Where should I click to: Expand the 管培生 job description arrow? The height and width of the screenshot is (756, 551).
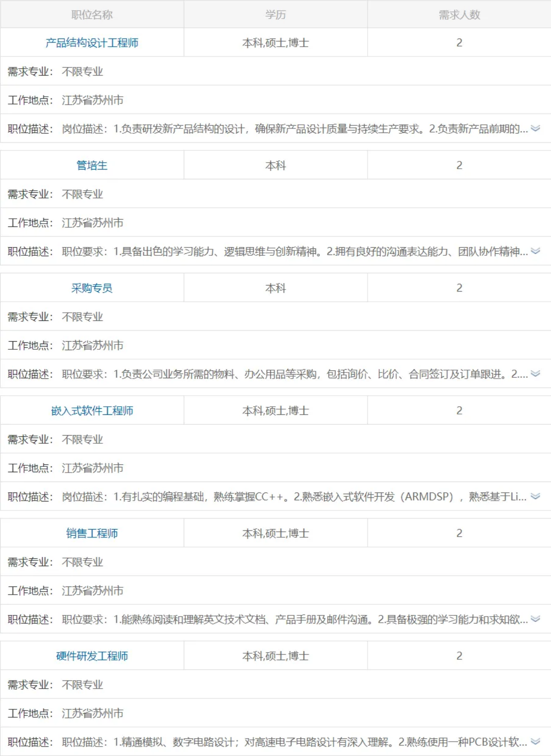(536, 251)
